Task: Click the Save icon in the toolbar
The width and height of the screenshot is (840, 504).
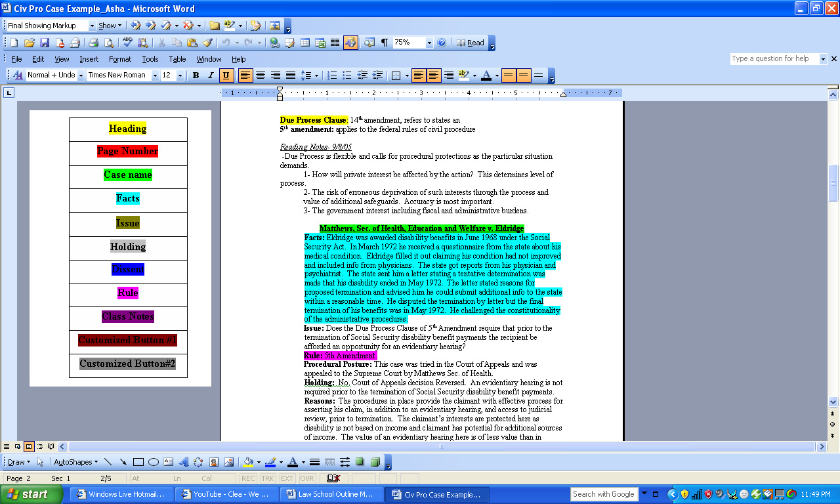Action: point(45,43)
